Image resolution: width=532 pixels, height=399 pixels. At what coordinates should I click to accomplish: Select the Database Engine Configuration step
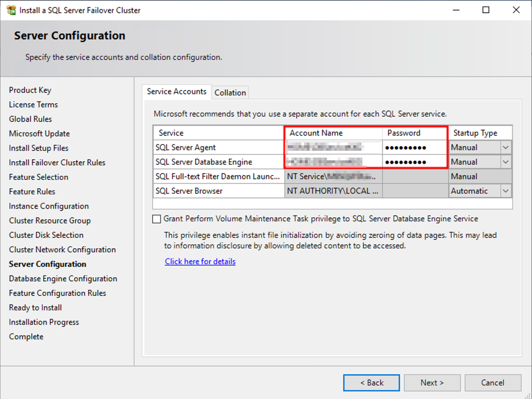pos(63,279)
